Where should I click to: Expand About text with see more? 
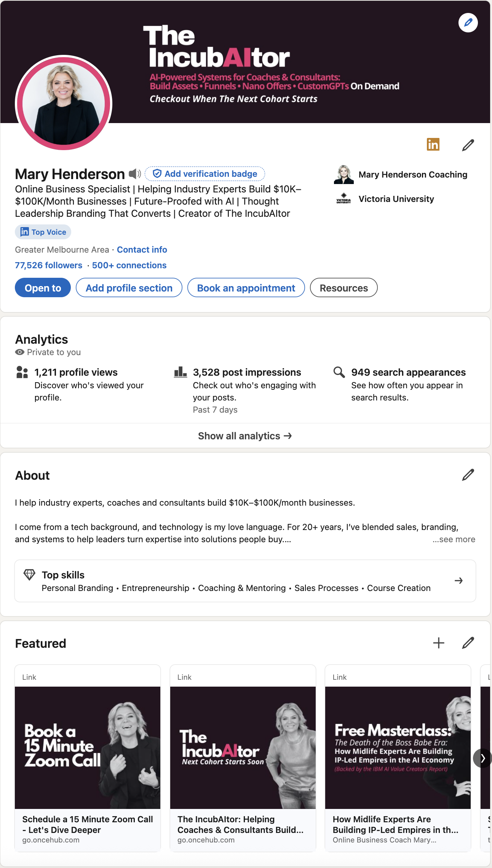click(454, 540)
